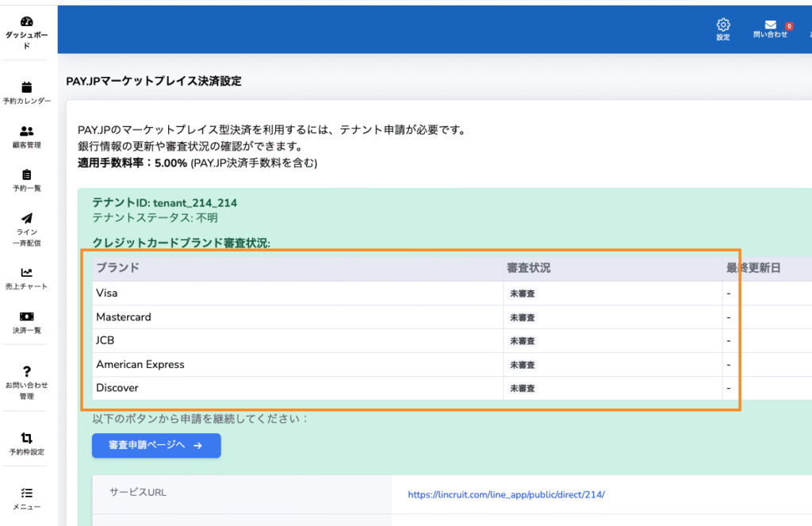Click テナントID tenant_214_214 text
This screenshot has height=526, width=812.
pyautogui.click(x=165, y=202)
